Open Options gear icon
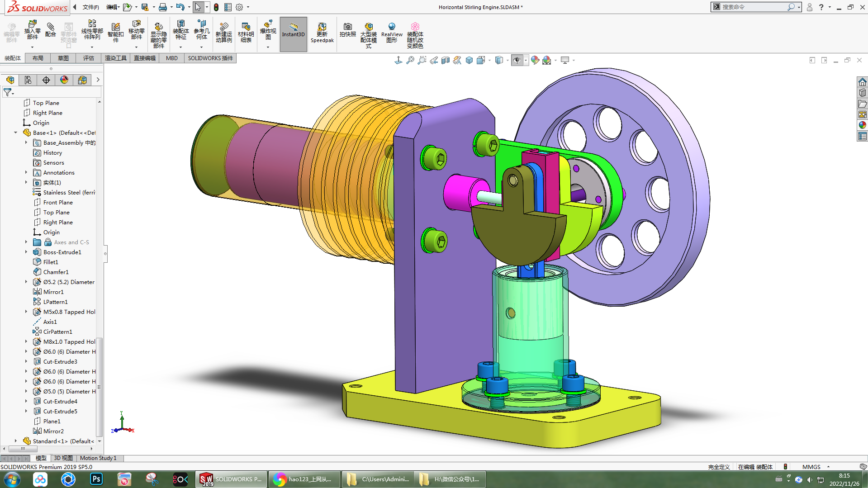Viewport: 868px width, 488px height. click(239, 7)
